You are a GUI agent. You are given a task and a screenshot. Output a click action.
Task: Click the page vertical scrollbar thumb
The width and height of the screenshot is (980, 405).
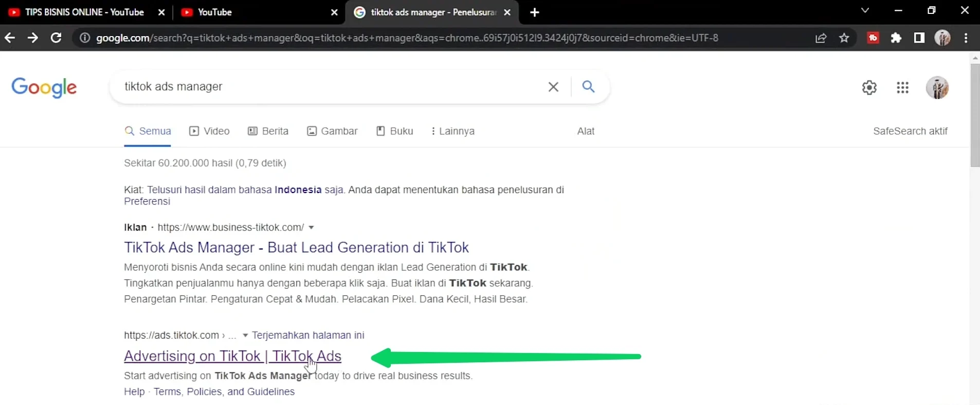pos(975,116)
